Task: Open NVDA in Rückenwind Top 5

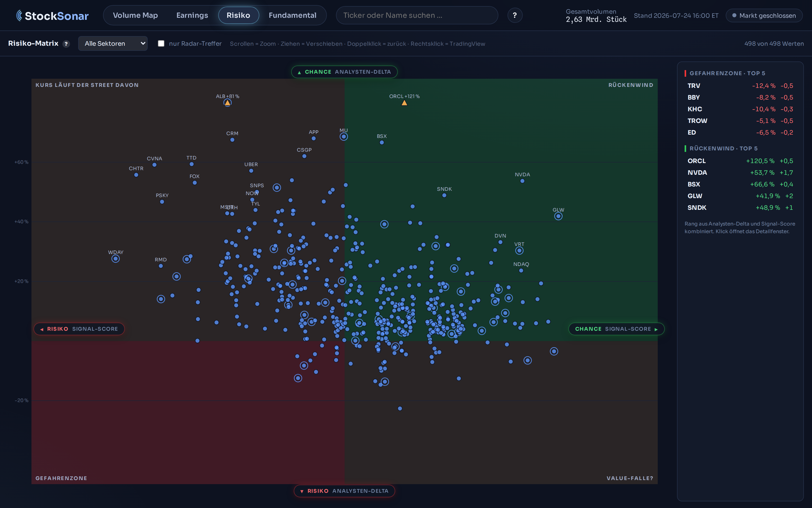Action: (740, 173)
